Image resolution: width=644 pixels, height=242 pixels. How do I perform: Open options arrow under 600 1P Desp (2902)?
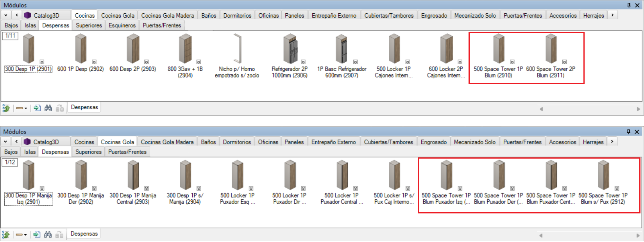[94, 62]
